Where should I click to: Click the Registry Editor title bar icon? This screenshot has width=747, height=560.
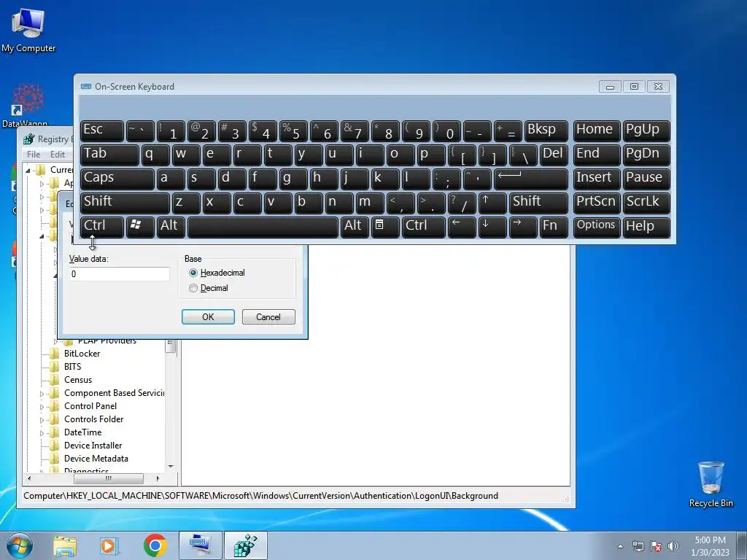click(x=29, y=139)
